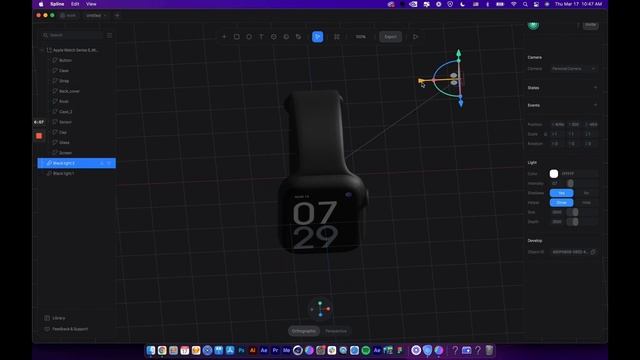Open the light color swatch
This screenshot has width=640, height=360.
point(554,174)
